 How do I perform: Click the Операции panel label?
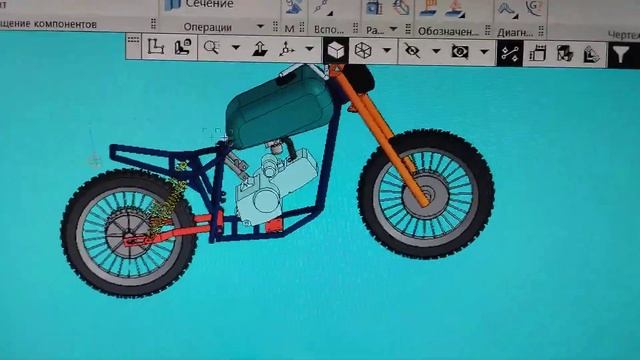[x=207, y=27]
